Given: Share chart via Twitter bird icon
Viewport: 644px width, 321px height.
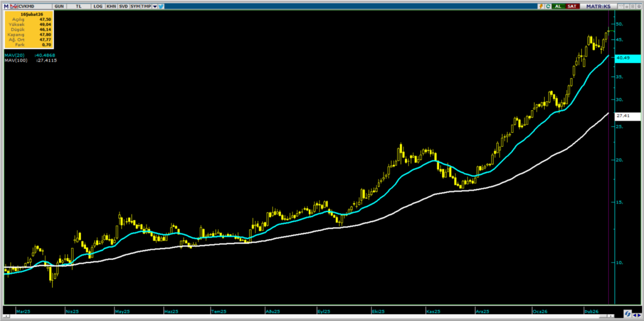Looking at the screenshot, I should (x=162, y=6).
